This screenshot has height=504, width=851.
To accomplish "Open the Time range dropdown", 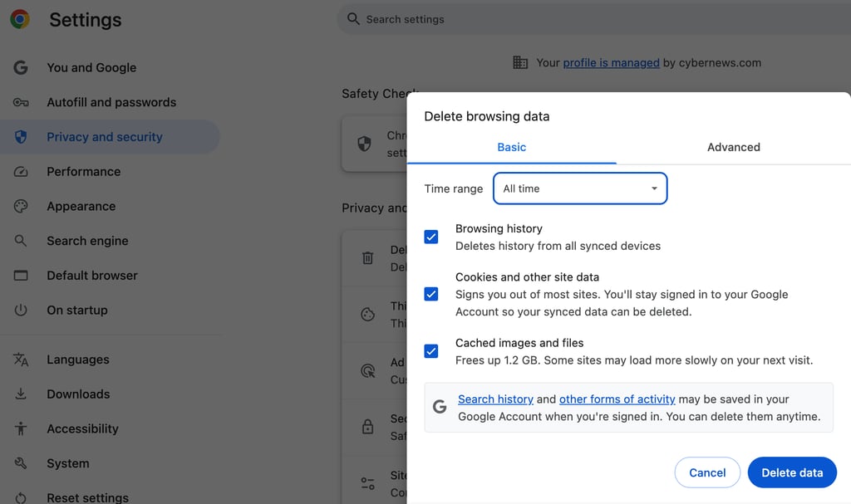I will click(579, 188).
